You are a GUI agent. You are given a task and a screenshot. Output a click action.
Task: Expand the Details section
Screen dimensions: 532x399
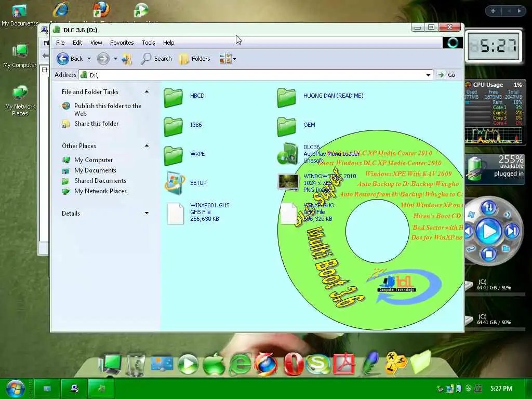(x=147, y=213)
